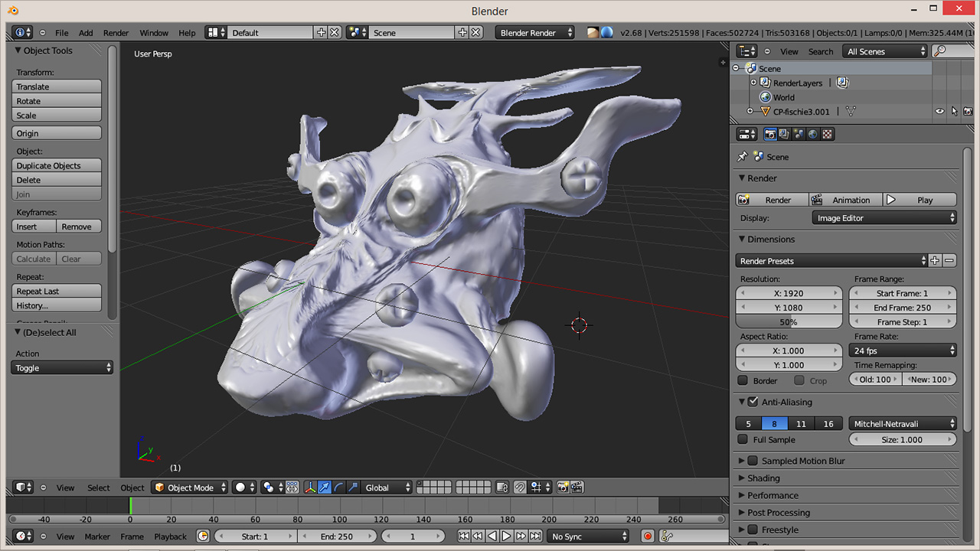The height and width of the screenshot is (551, 980).
Task: Expand the Performance panel
Action: [773, 495]
